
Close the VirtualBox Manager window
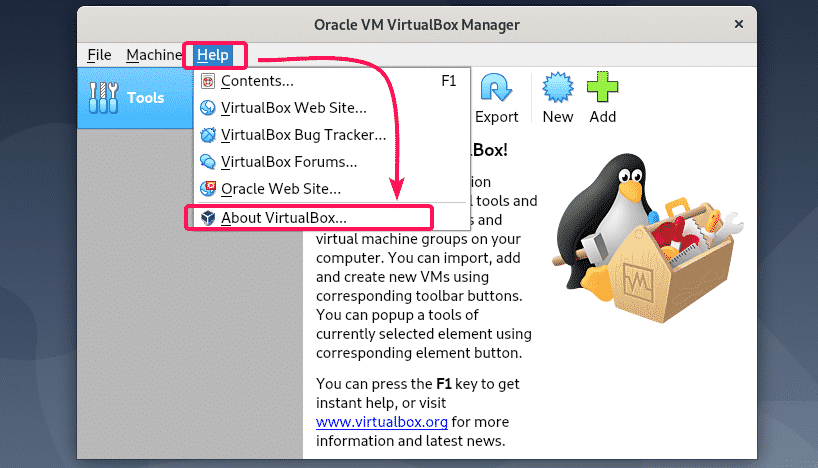coord(739,24)
